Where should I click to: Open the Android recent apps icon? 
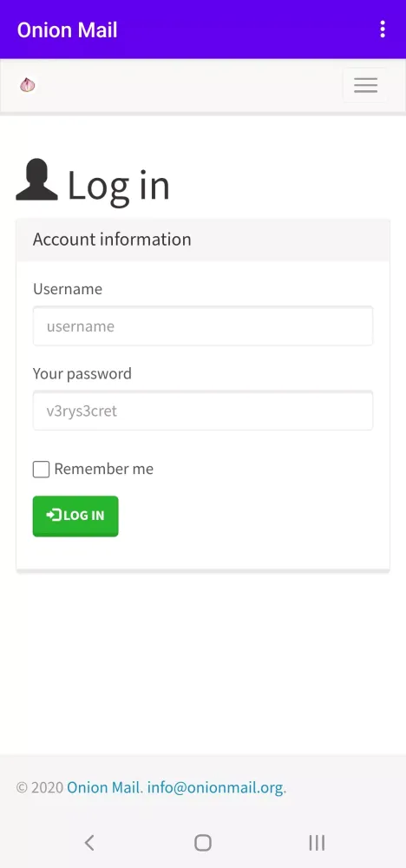(x=317, y=843)
